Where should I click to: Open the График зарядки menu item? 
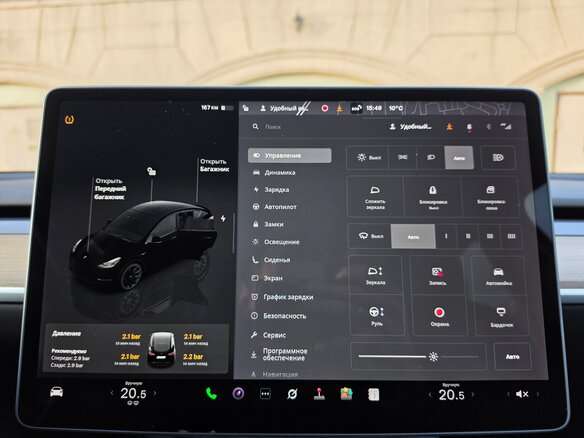point(282,297)
